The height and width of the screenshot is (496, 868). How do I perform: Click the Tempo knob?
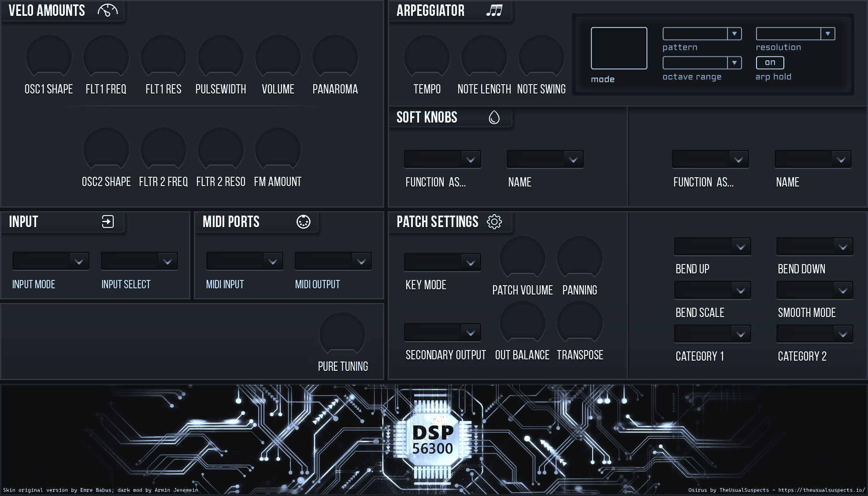(x=427, y=57)
